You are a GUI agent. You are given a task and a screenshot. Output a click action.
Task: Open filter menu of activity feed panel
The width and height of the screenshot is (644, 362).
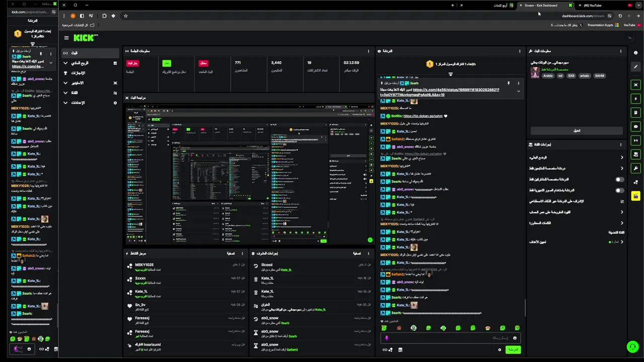(x=230, y=253)
